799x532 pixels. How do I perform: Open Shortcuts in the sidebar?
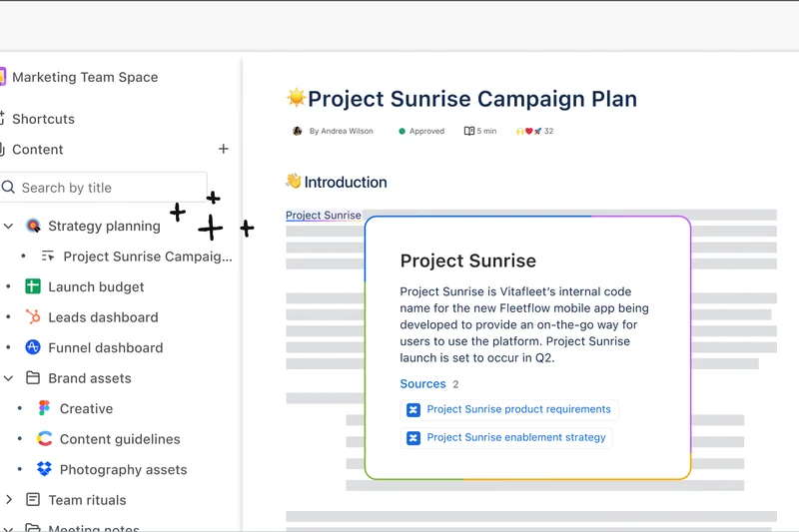(x=43, y=119)
